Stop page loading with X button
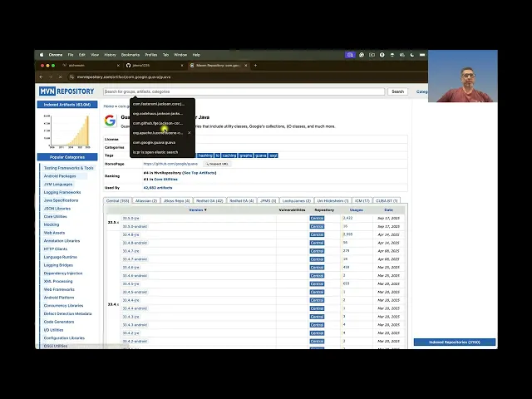Image resolution: width=532 pixels, height=399 pixels. [60, 77]
